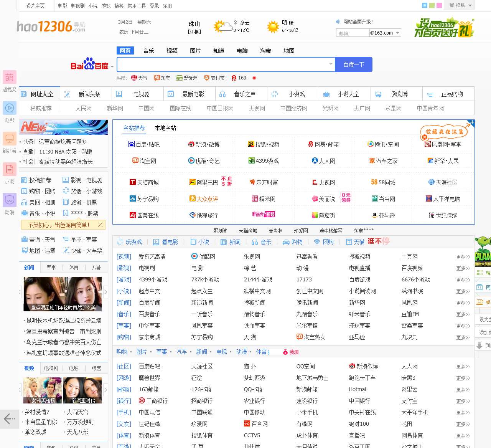Close the 收藏夹在这里 bookmark tip
This screenshot has height=448, width=491.
425,137
